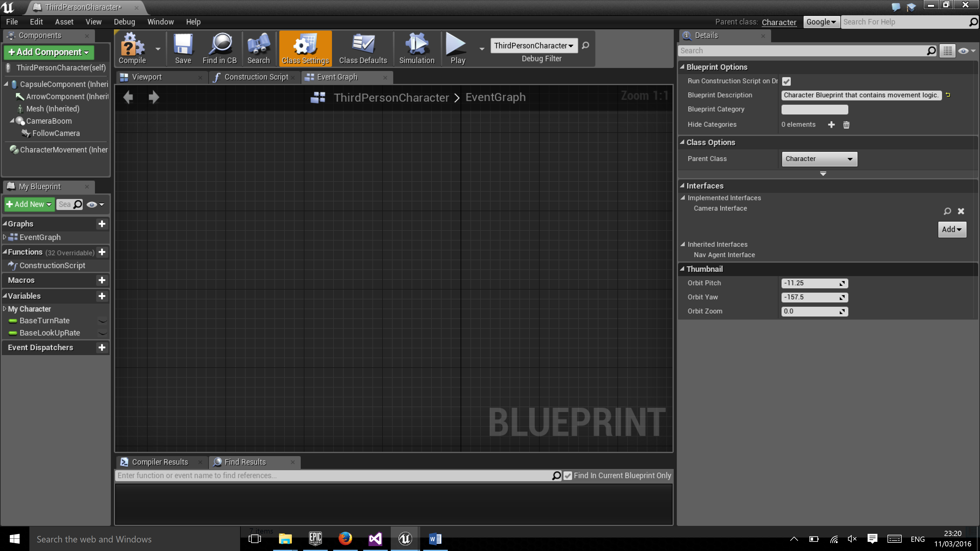Open Play options dropdown arrow

click(482, 49)
